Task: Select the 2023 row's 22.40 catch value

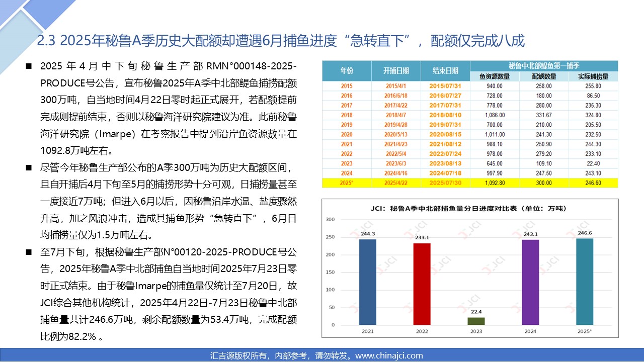Action: [x=593, y=163]
